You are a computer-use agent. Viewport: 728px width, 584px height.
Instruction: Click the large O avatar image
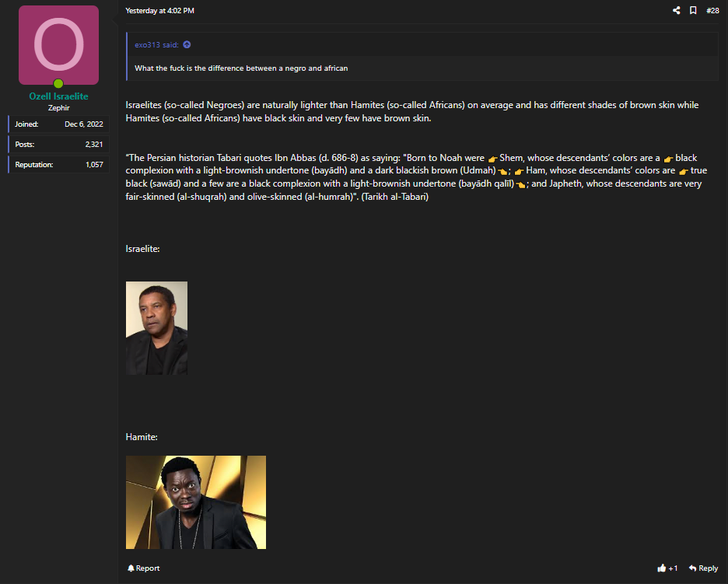click(58, 45)
